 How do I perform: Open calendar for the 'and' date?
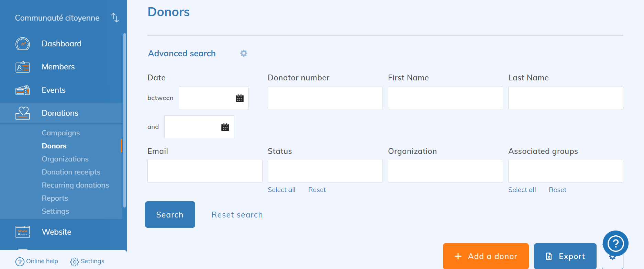coord(225,127)
